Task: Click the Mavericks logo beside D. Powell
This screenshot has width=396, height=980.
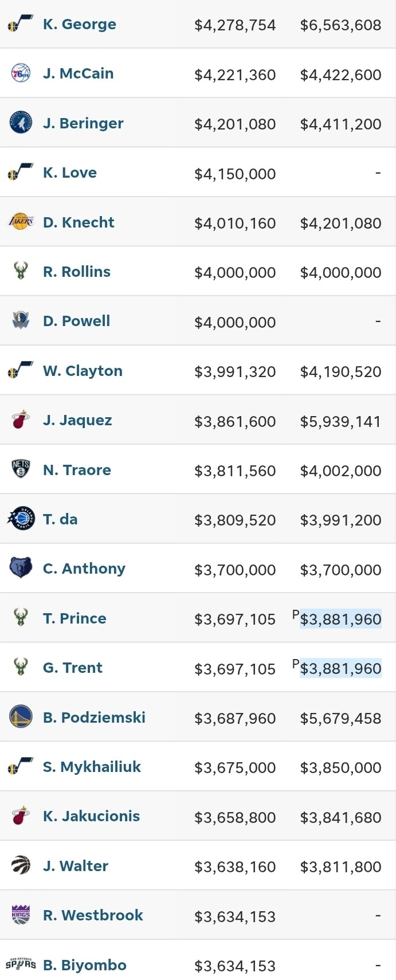Action: (21, 321)
